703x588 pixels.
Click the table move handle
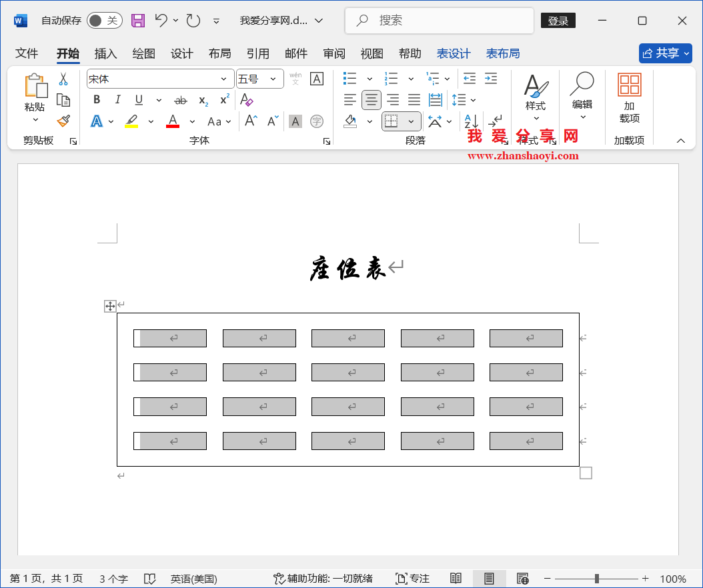point(110,307)
